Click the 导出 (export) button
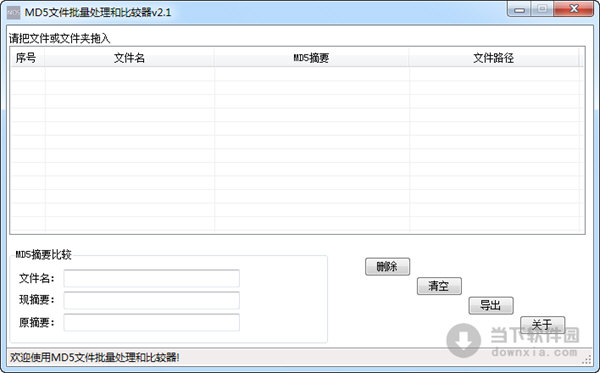This screenshot has height=373, width=600. [491, 306]
